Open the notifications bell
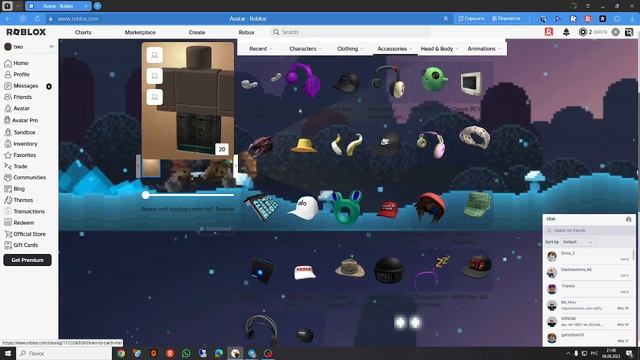 566,32
